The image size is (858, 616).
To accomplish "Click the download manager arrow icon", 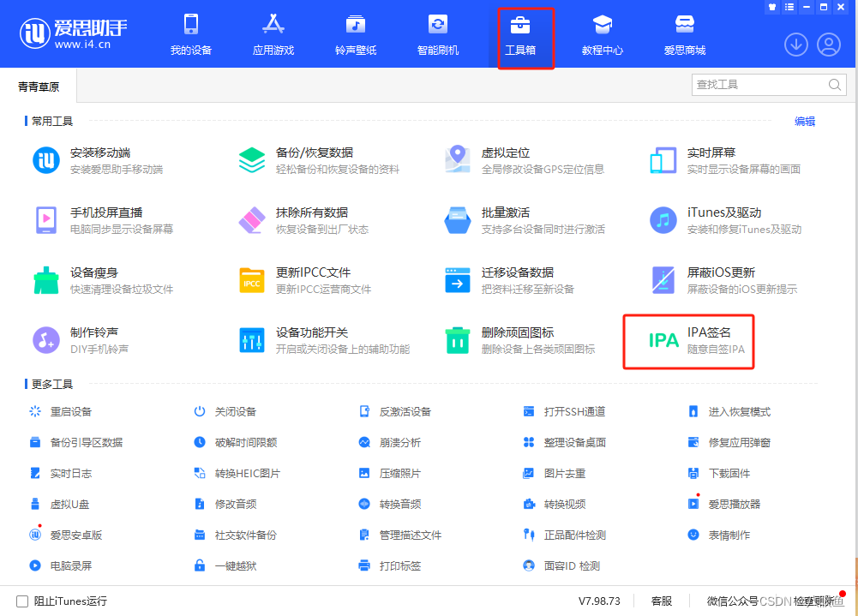I will pyautogui.click(x=796, y=45).
